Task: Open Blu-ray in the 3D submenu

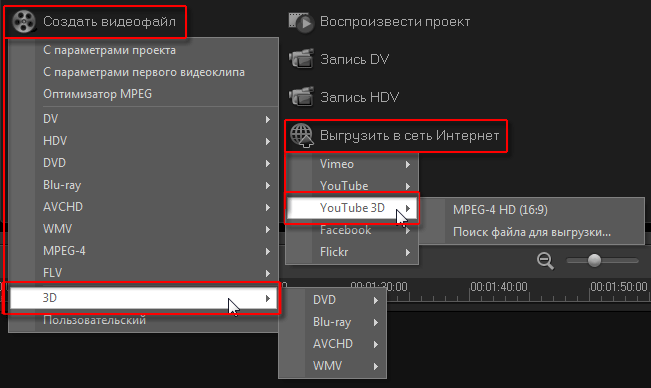Action: (333, 322)
